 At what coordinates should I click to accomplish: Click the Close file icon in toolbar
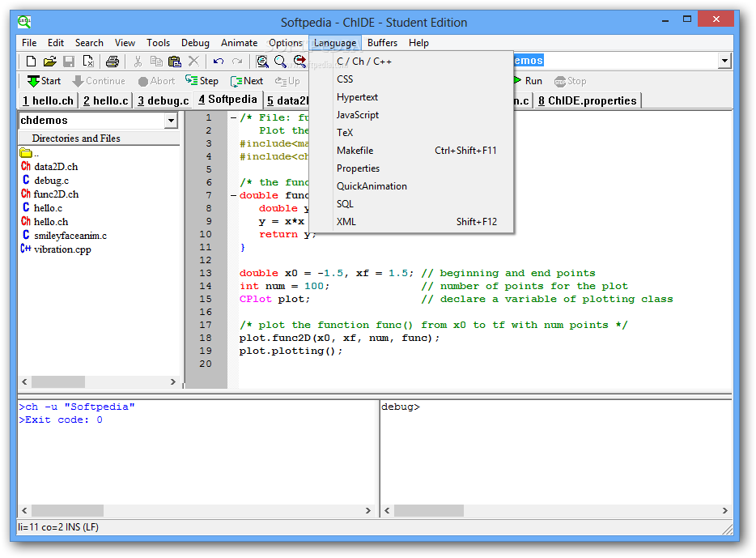88,62
